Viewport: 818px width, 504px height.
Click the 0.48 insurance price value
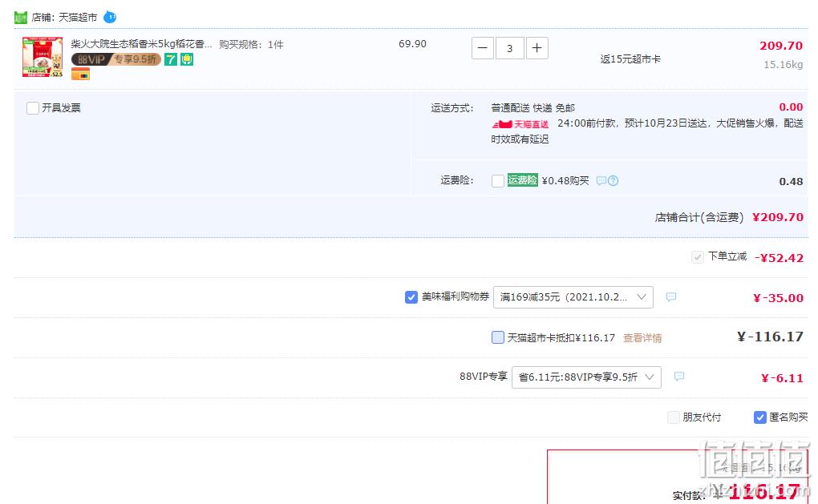791,181
